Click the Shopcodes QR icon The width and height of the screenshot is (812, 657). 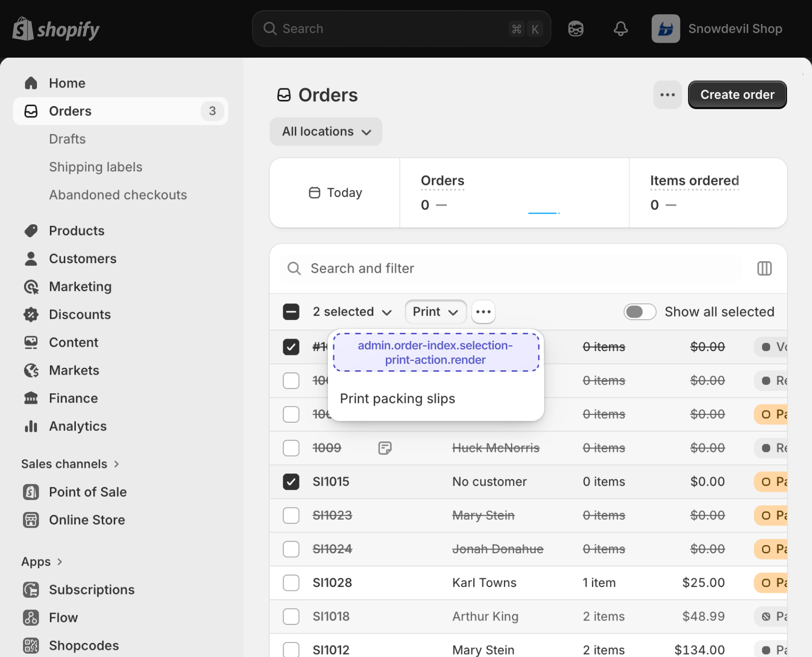(x=31, y=645)
